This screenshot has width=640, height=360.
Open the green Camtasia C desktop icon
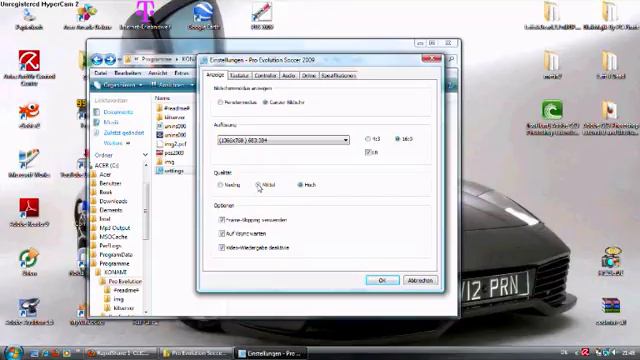552,117
